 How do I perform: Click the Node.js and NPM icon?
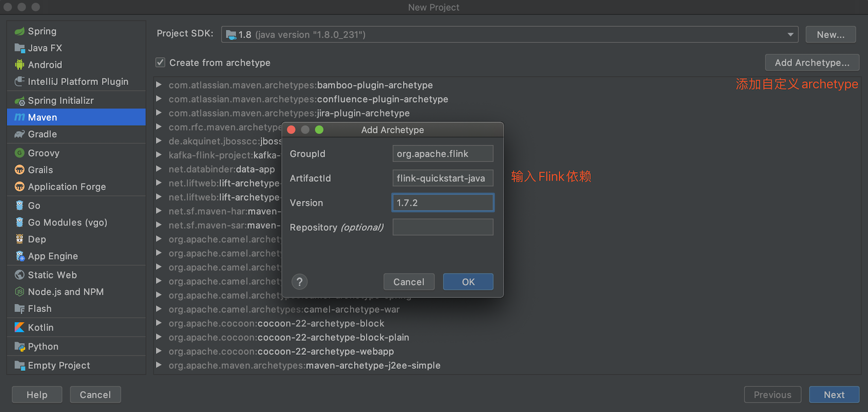tap(20, 292)
